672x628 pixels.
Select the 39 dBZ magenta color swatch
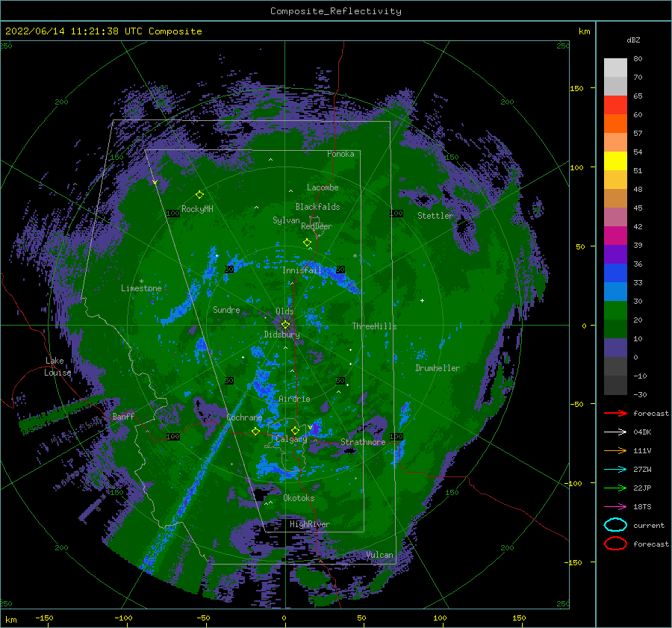615,235
